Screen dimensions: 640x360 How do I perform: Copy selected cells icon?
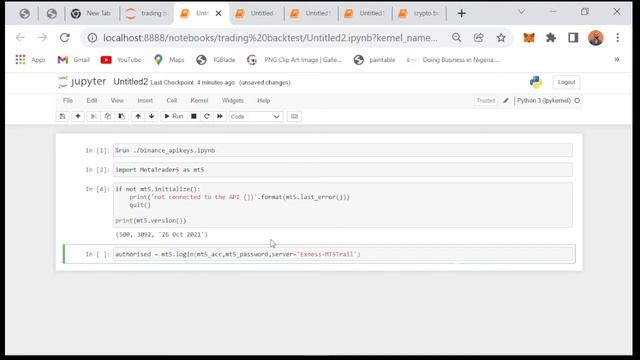coord(108,116)
